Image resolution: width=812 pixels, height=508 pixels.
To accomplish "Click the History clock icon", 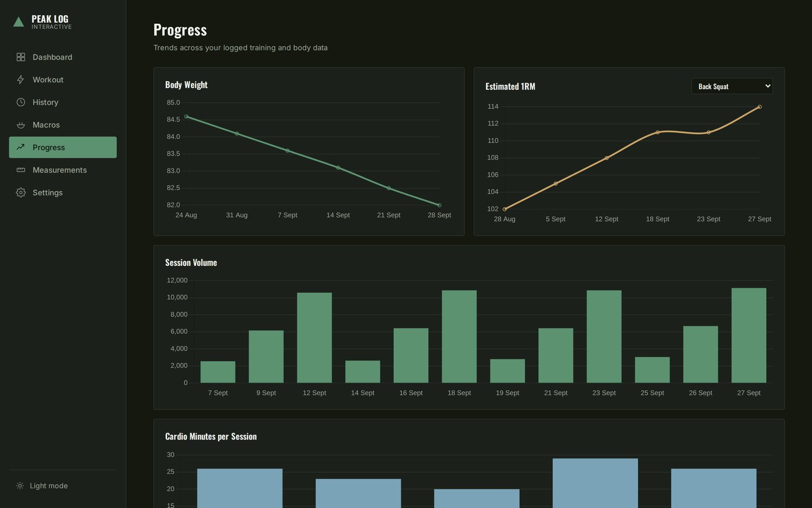I will pos(21,102).
